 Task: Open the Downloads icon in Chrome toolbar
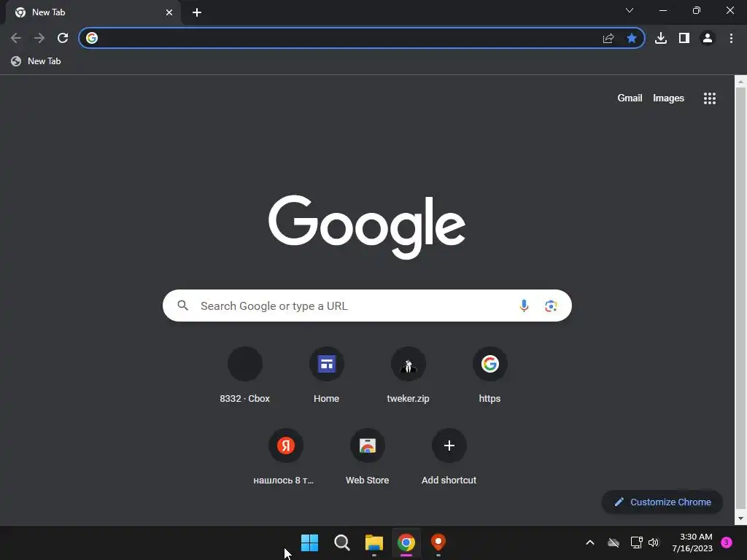(x=661, y=38)
